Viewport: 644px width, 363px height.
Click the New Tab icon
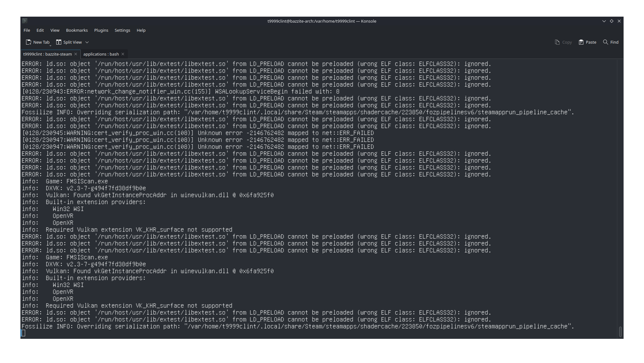[29, 42]
